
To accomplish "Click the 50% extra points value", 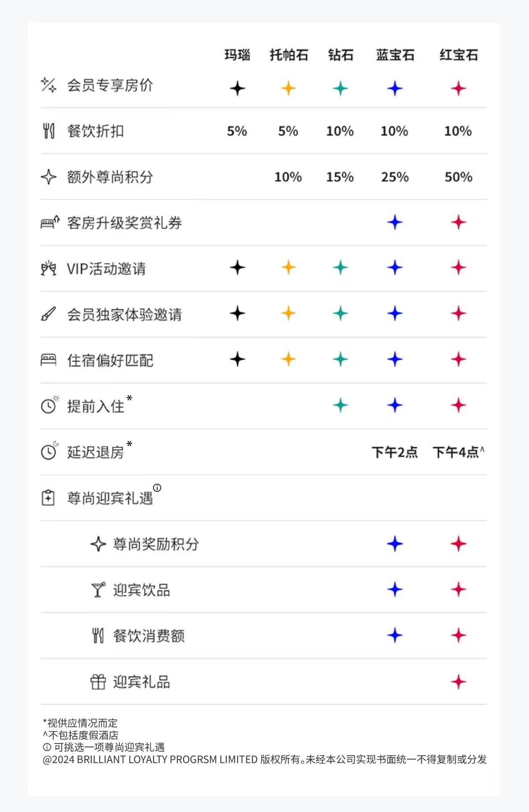I will (458, 177).
